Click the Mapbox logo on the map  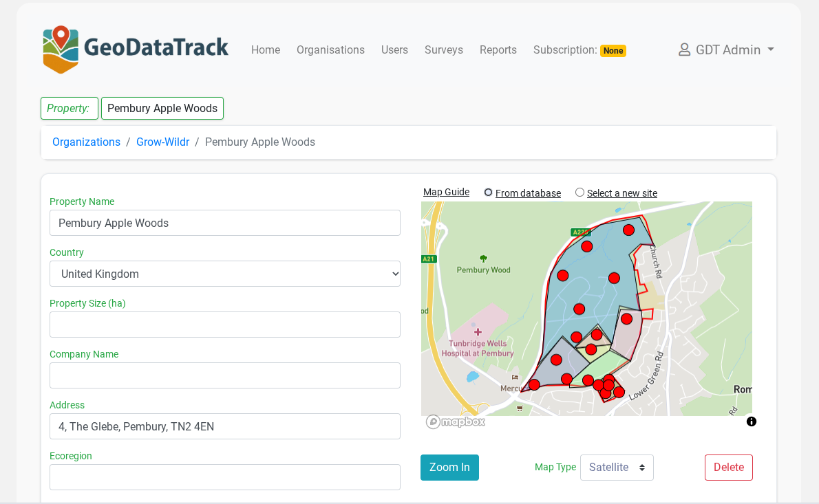click(454, 421)
